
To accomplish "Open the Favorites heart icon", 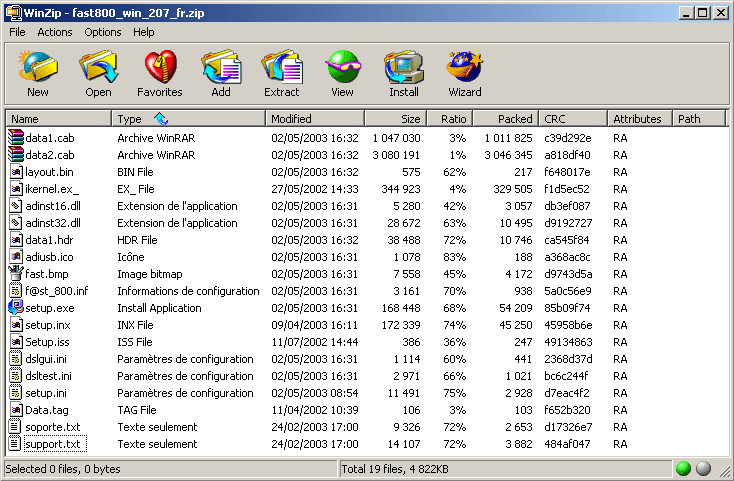I will click(160, 67).
